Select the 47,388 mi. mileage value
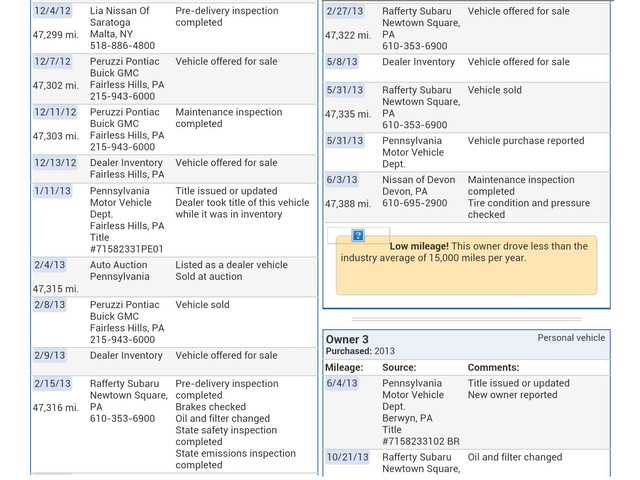Image resolution: width=640 pixels, height=480 pixels. pos(348,204)
